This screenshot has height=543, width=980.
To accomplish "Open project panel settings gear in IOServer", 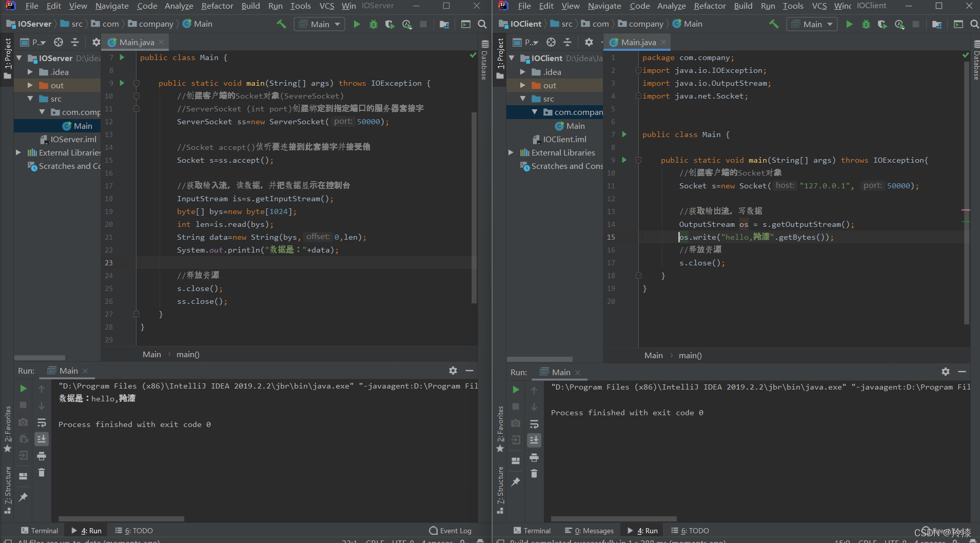I will pyautogui.click(x=96, y=42).
